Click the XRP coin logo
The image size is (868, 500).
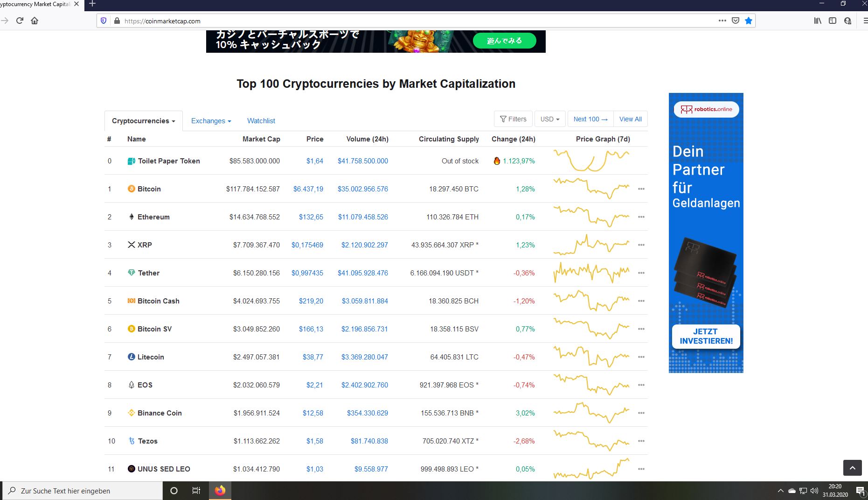[131, 245]
